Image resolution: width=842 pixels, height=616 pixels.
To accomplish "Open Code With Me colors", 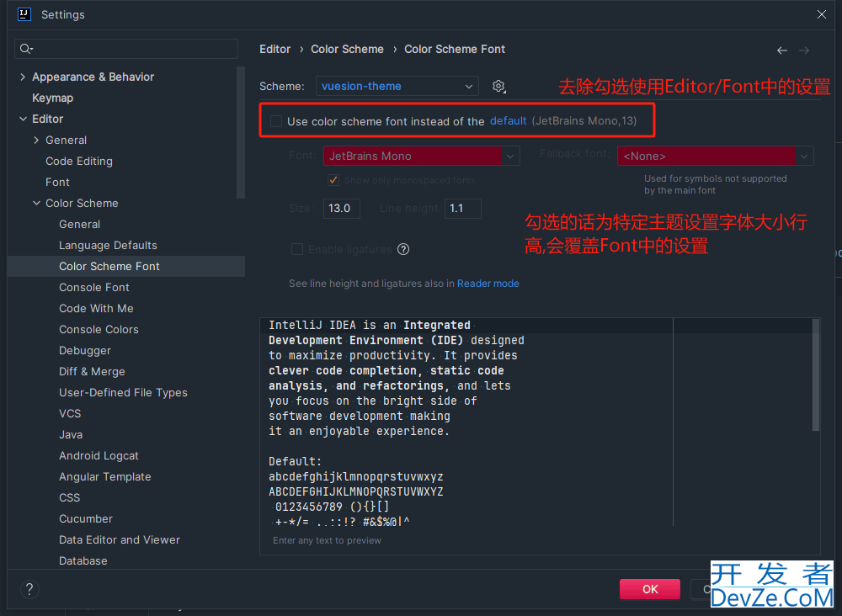I will (x=96, y=309).
